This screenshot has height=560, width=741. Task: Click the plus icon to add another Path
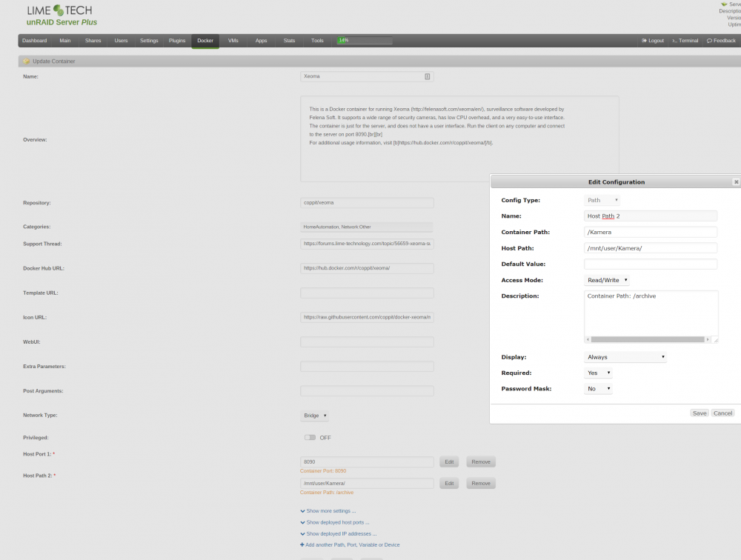302,545
